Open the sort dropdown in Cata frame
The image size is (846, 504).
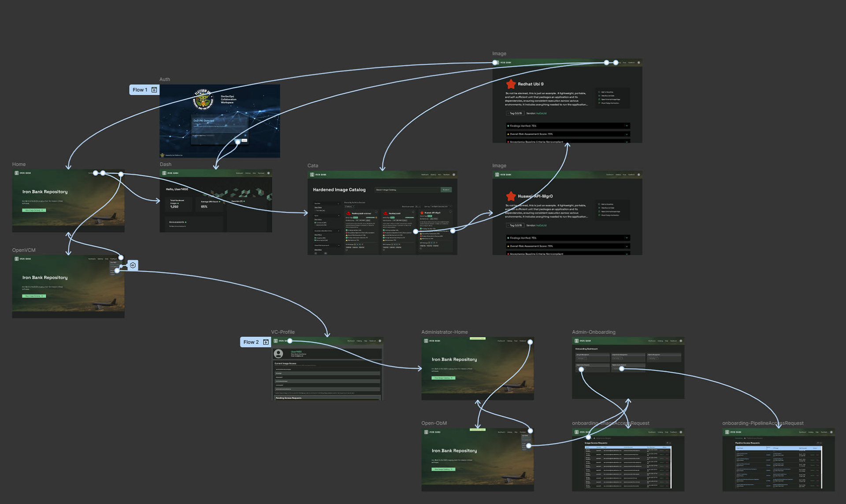(x=441, y=207)
